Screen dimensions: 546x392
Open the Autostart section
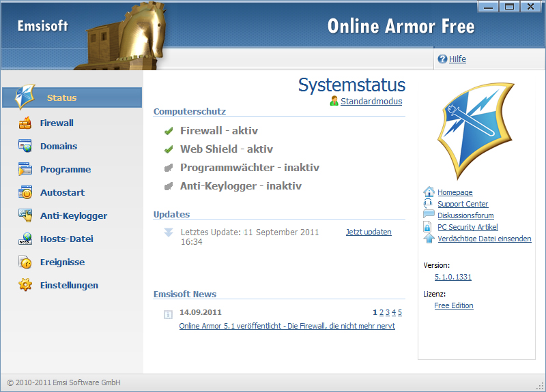(62, 192)
